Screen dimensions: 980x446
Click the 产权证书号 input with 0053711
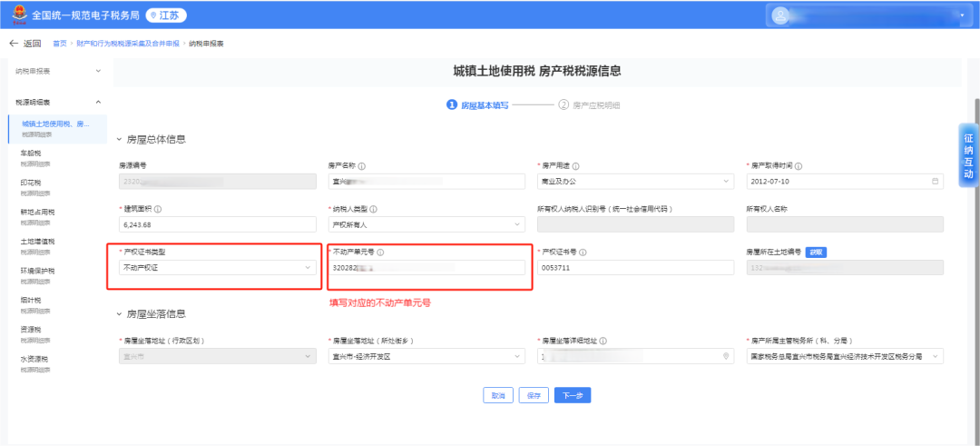click(x=635, y=268)
